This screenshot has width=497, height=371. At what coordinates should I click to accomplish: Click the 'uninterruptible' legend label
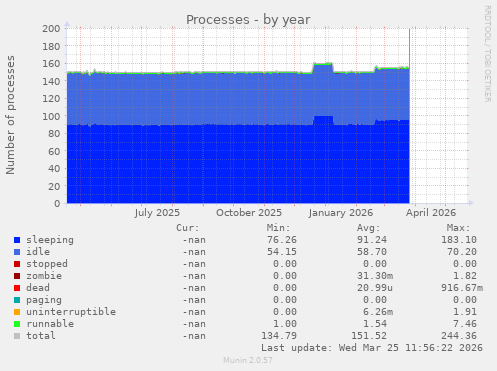pos(71,312)
